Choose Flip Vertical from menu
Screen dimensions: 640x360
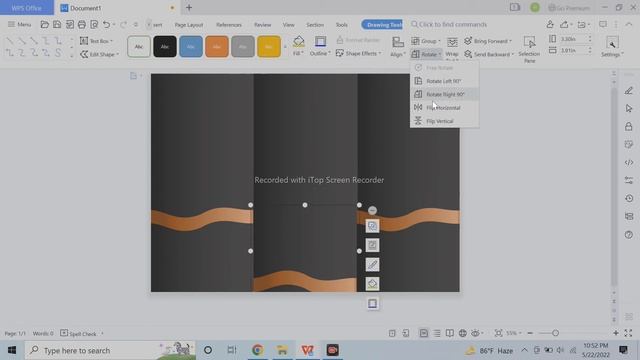[444, 121]
